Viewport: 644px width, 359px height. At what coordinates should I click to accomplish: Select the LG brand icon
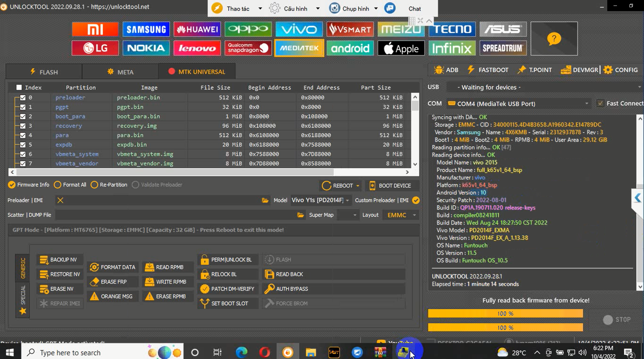click(x=95, y=48)
